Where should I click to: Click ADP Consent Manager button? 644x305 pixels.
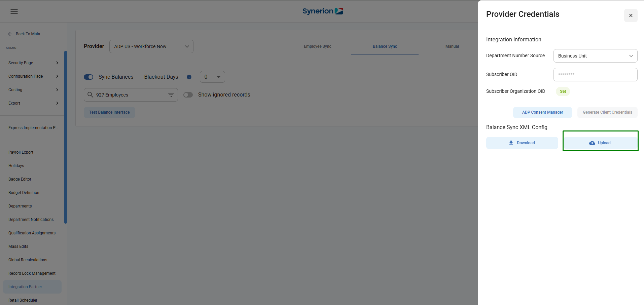pyautogui.click(x=542, y=112)
